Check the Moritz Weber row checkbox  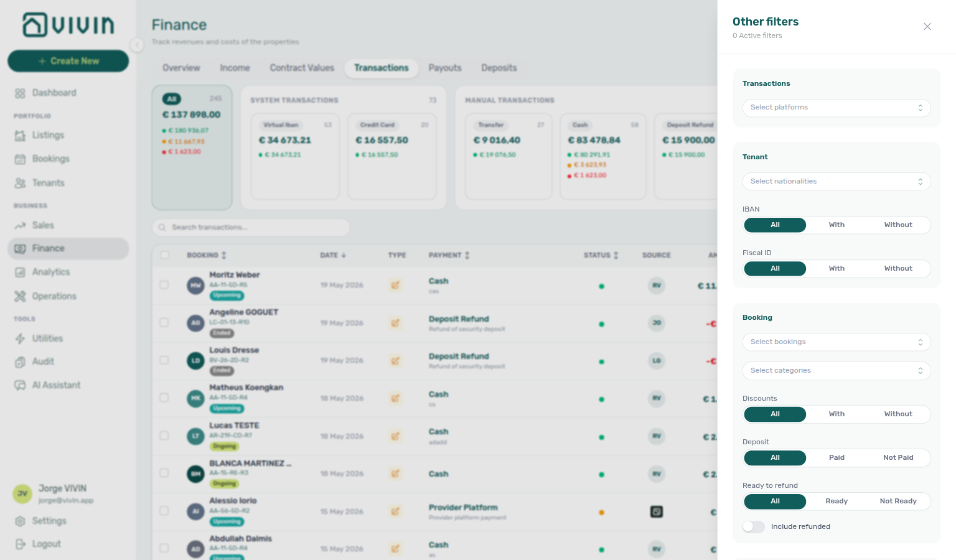(x=164, y=285)
